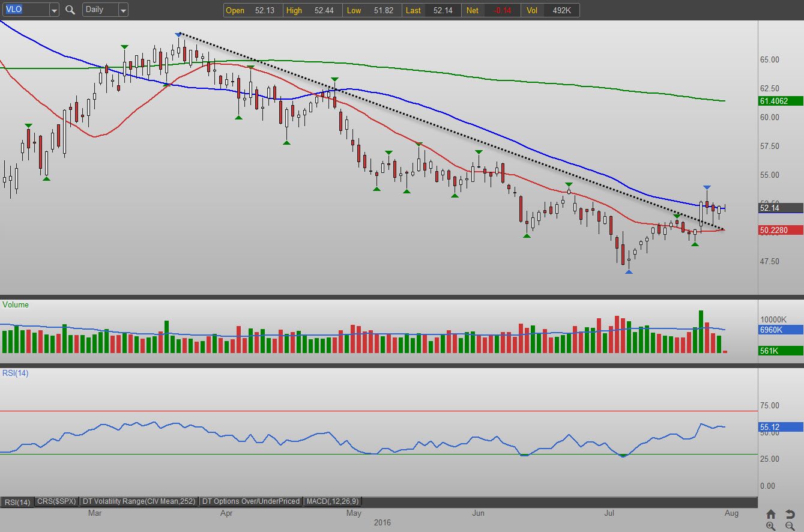Click the blue marker at March peak
Screen dimensions: 804x532
point(178,35)
